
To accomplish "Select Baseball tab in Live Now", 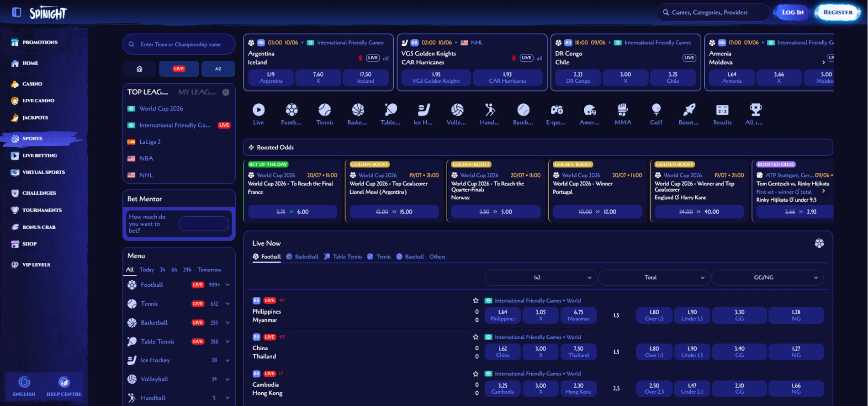I will tap(410, 256).
